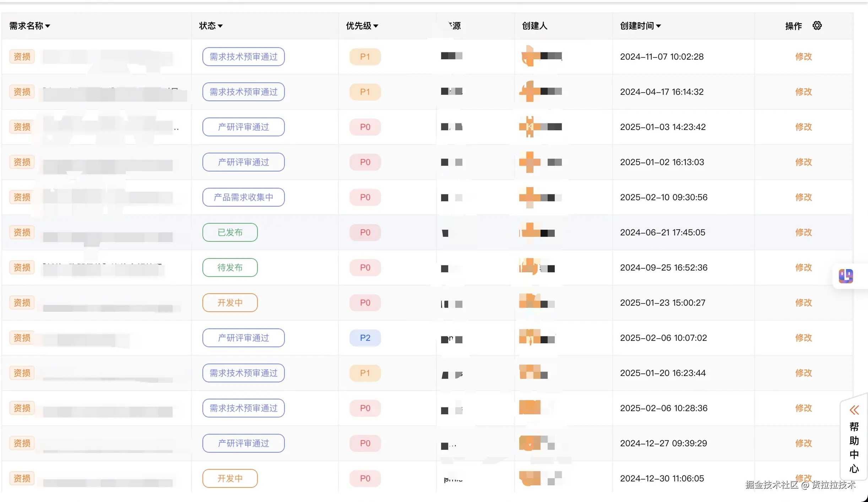Select the P1 priority badge in top row
Image resolution: width=868 pixels, height=502 pixels.
point(364,56)
